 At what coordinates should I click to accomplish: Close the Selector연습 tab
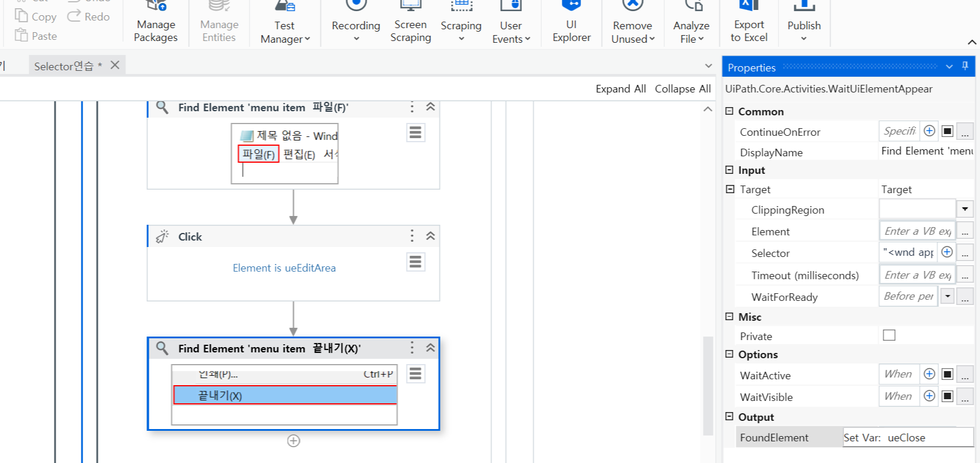pos(115,65)
